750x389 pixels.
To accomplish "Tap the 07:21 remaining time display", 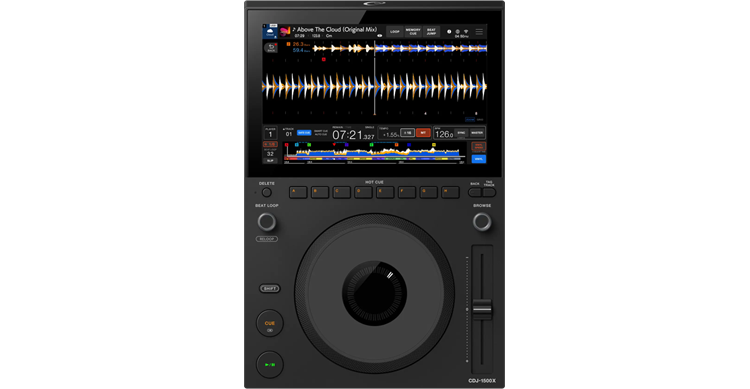I will click(353, 135).
